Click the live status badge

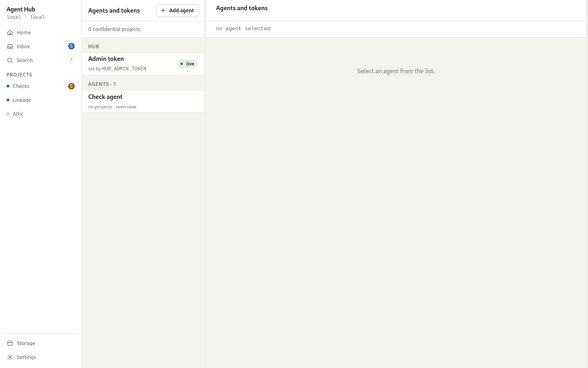(x=187, y=64)
